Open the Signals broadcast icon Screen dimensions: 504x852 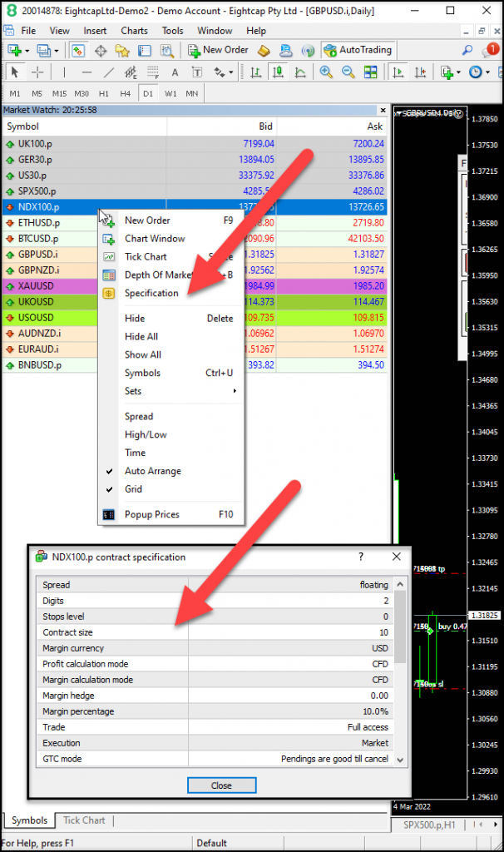tap(308, 51)
